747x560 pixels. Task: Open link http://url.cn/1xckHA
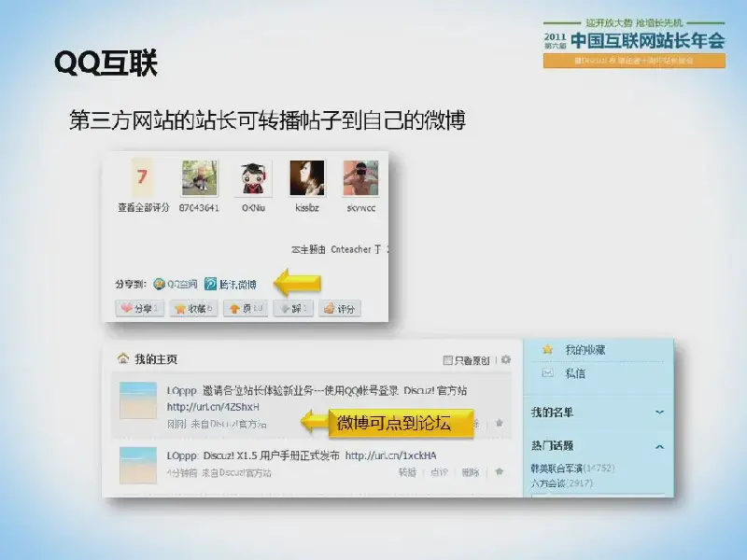[x=390, y=455]
